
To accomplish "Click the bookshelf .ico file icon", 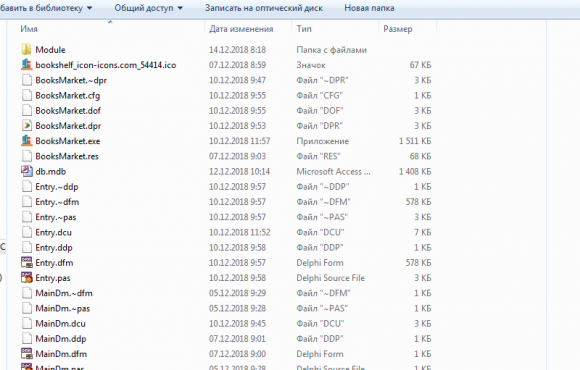I will click(x=26, y=65).
